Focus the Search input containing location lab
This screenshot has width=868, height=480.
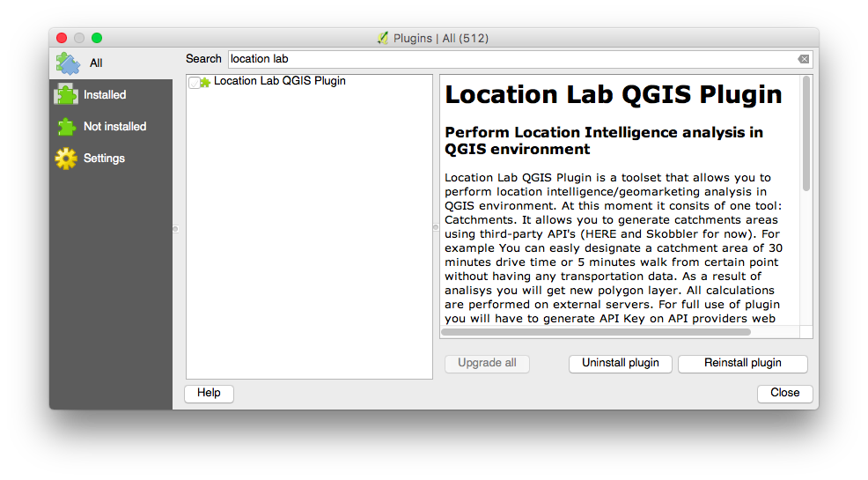520,59
